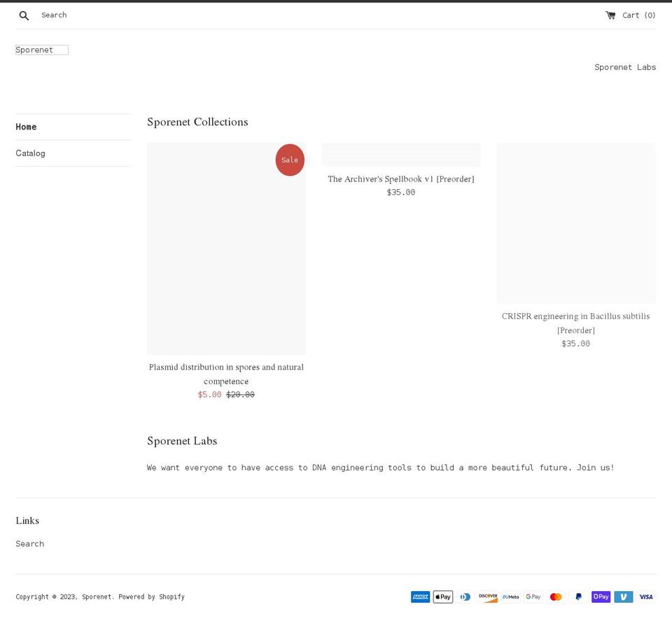The image size is (672, 619).
Task: Click the Meta Pay payment icon
Action: [510, 597]
